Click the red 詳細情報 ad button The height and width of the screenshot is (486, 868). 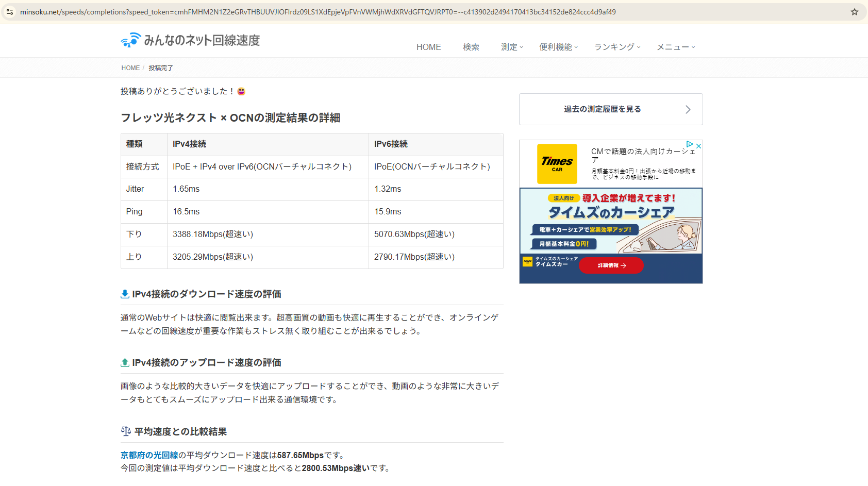click(611, 265)
